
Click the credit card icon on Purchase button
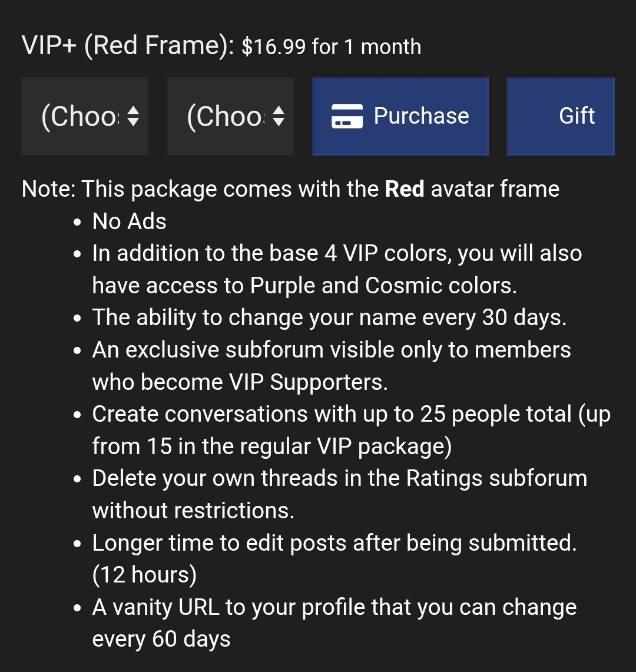[x=346, y=116]
